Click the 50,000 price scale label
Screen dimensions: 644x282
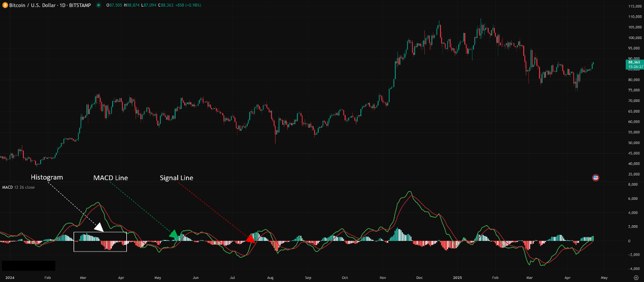(633, 143)
